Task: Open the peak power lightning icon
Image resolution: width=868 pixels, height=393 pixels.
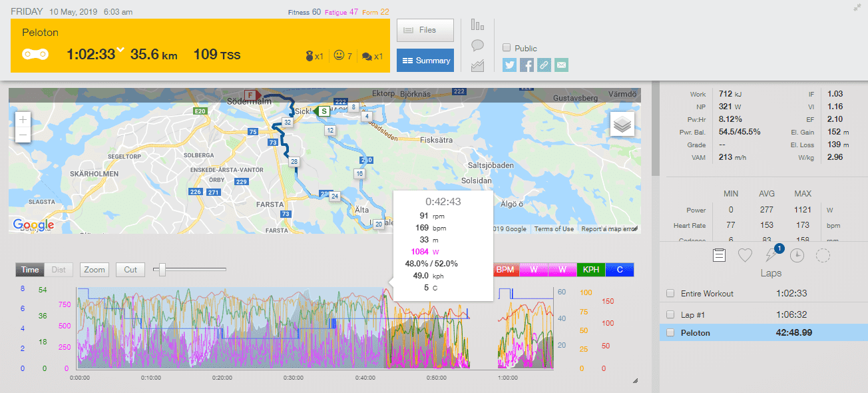Action: (771, 256)
